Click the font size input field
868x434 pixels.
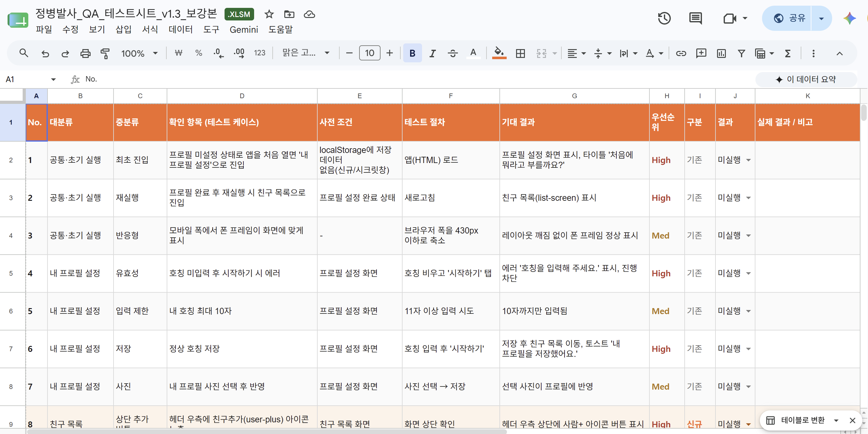tap(370, 53)
